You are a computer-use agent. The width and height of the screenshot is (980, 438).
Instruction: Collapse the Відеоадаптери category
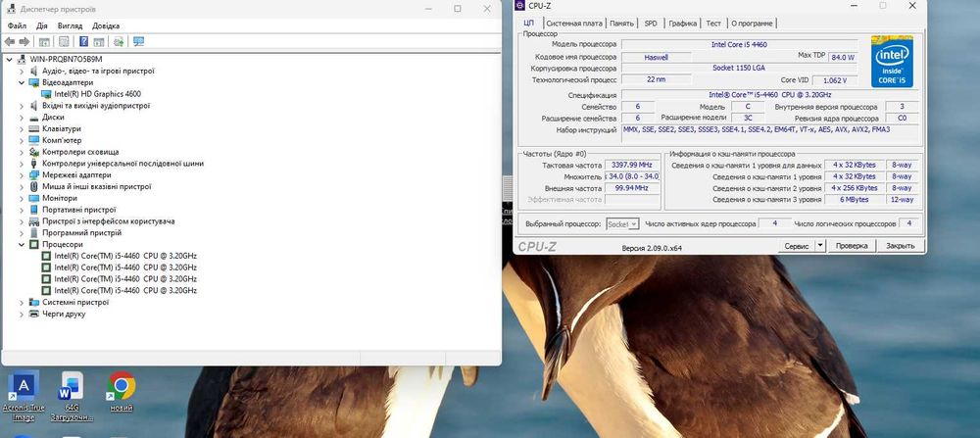(22, 82)
